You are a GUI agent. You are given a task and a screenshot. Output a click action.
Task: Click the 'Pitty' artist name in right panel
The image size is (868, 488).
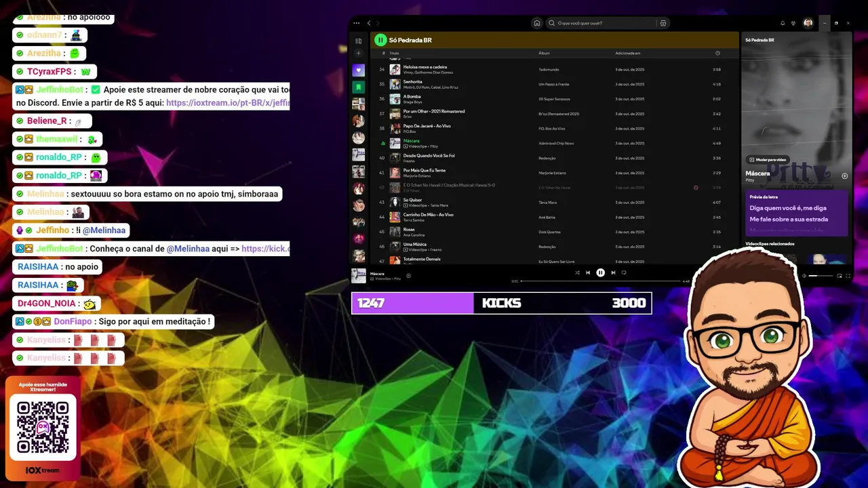(x=750, y=180)
